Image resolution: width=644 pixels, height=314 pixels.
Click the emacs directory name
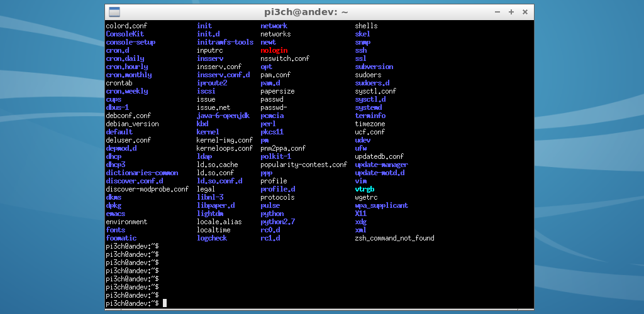116,214
